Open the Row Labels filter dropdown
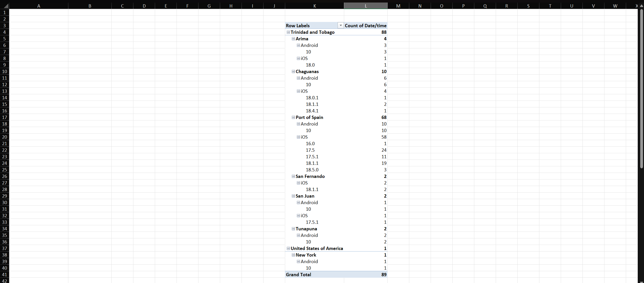This screenshot has width=644, height=283. 340,25
